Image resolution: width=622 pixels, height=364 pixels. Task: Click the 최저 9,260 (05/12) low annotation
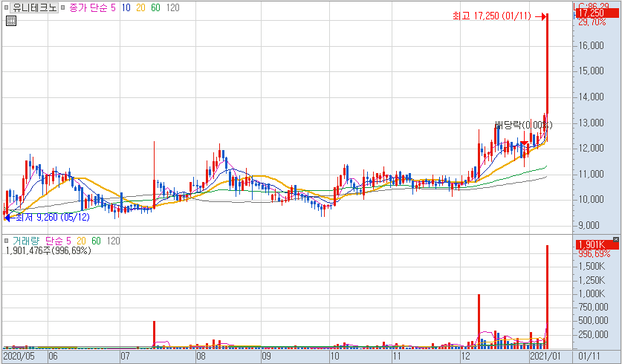[52, 218]
